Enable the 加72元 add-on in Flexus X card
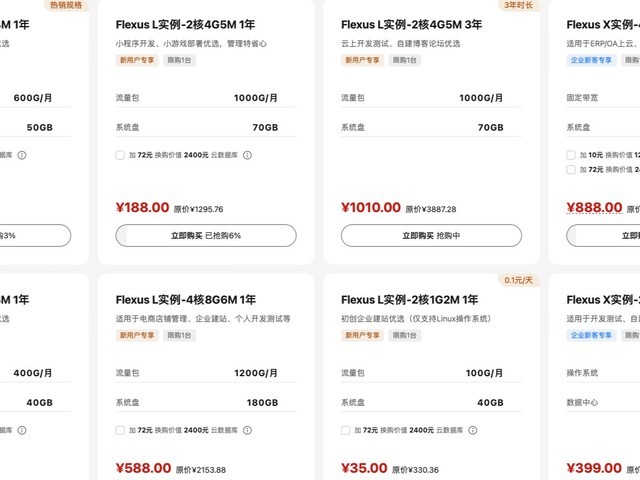Viewport: 640px width, 480px height. click(571, 169)
